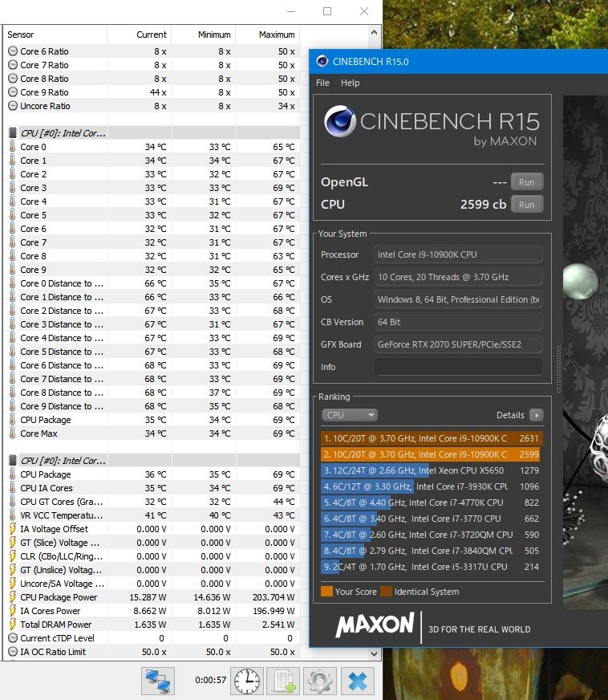This screenshot has height=700, width=608.
Task: Click the Core 9 Distance thermometer icon
Action: [x=13, y=406]
